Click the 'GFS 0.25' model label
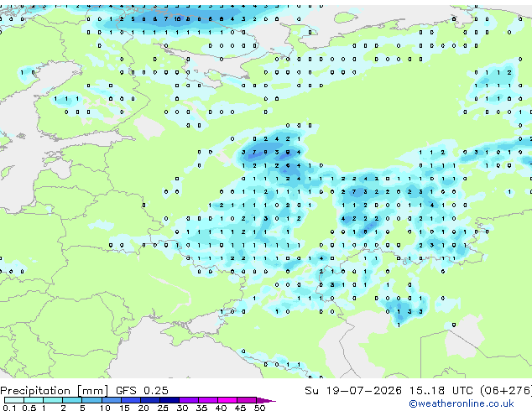Image resolution: width=532 pixels, height=411 pixels. 142,391
